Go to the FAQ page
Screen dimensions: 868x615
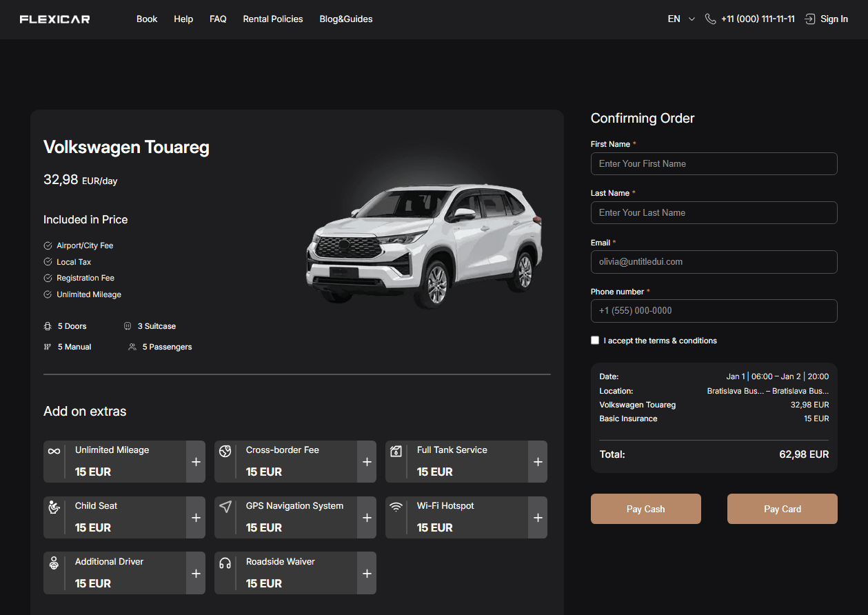click(x=218, y=19)
